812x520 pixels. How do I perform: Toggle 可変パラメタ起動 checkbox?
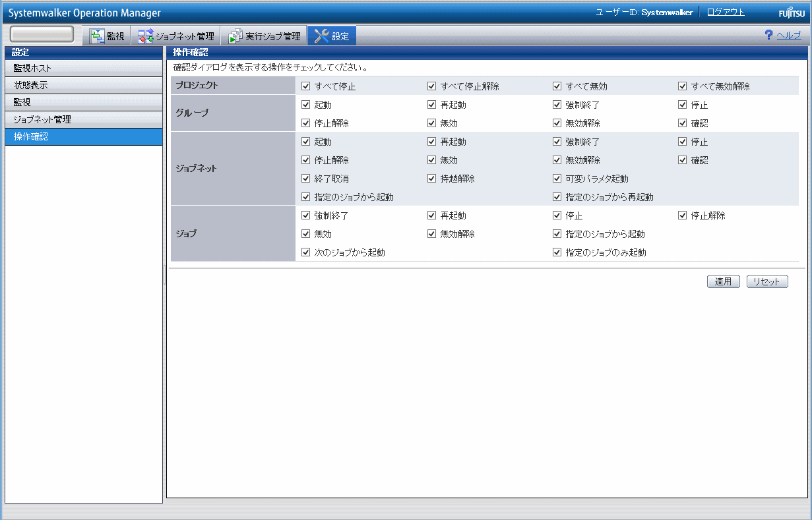557,178
